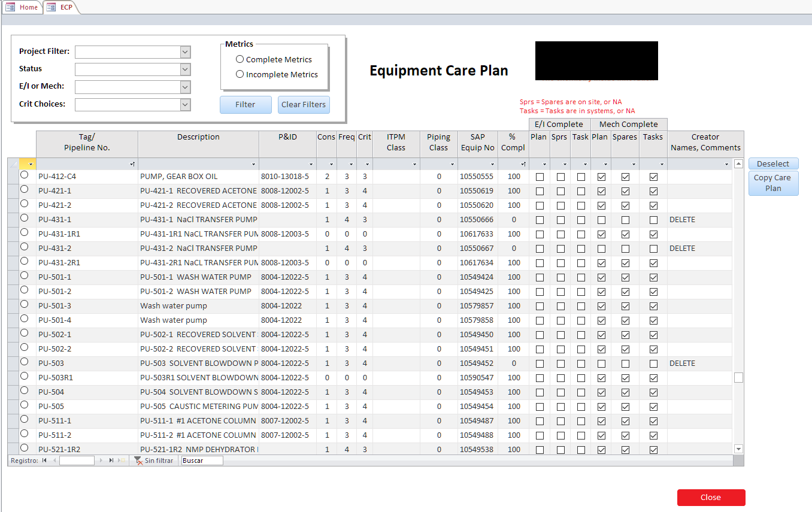
Task: Click the record number input box
Action: (x=77, y=461)
